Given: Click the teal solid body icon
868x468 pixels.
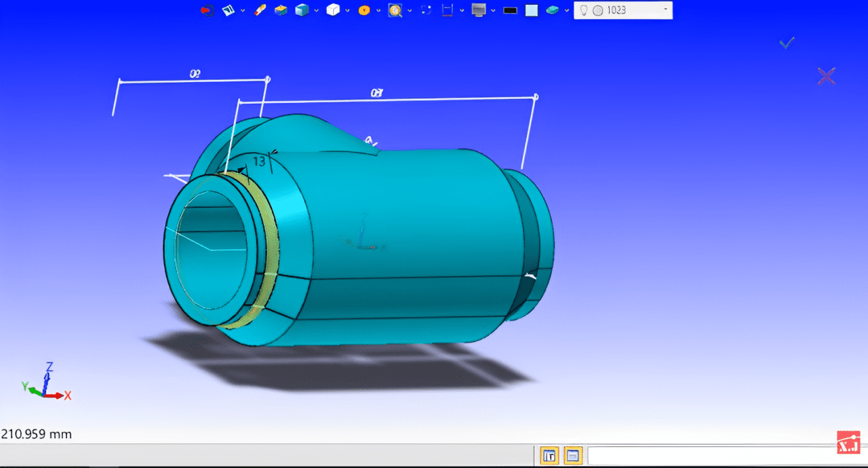Looking at the screenshot, I should (x=553, y=10).
